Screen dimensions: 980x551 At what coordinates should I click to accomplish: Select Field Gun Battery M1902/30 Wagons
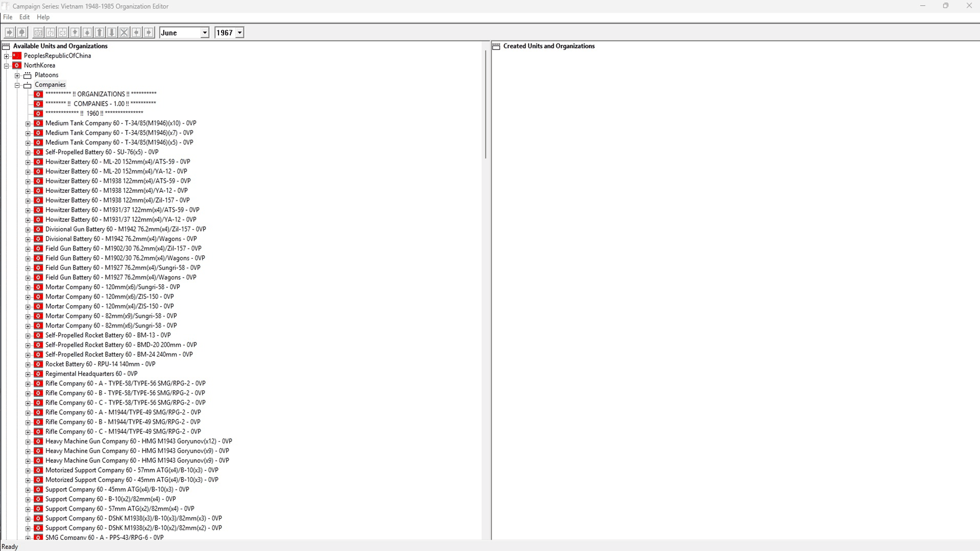click(x=125, y=258)
